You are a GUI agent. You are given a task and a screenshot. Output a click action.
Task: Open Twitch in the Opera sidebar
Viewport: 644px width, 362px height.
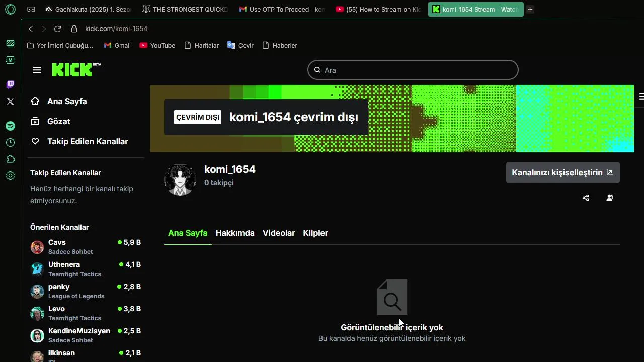coord(10,84)
